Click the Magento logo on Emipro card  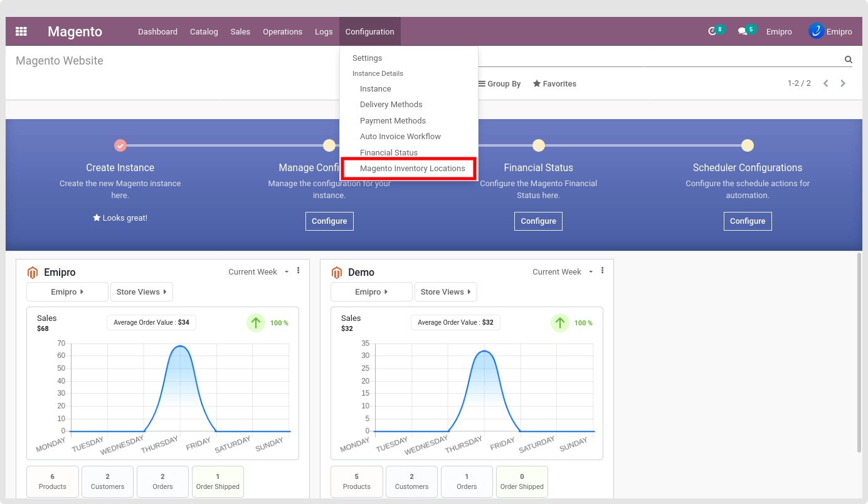click(33, 273)
